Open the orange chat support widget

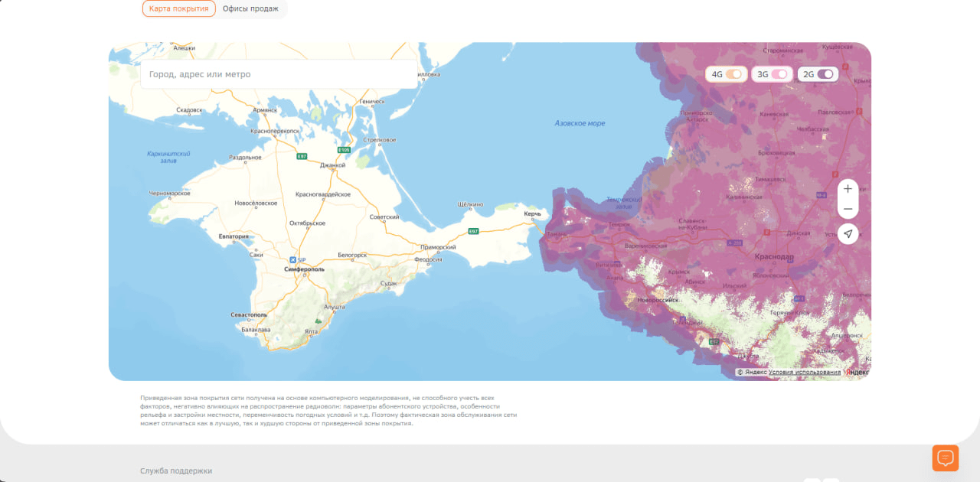pyautogui.click(x=946, y=458)
